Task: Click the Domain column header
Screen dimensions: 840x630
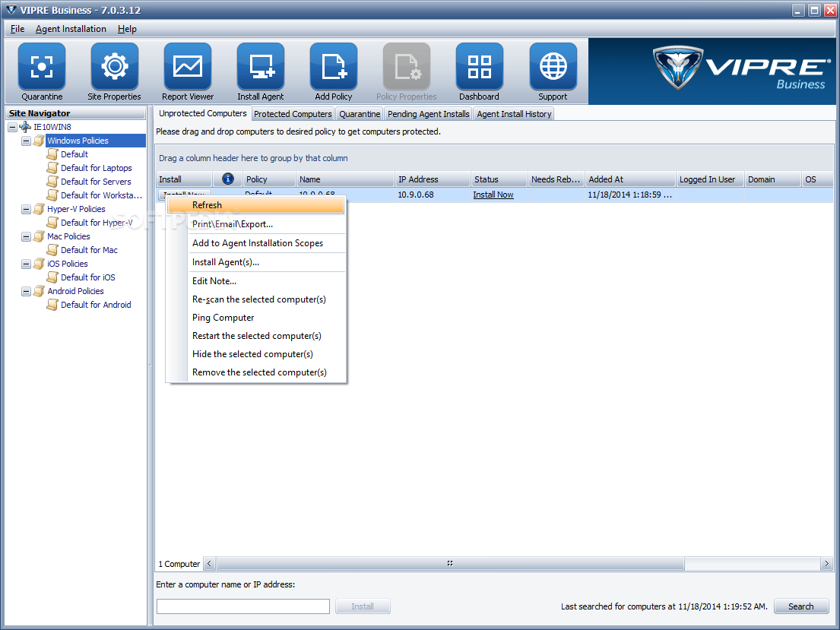Action: [773, 179]
